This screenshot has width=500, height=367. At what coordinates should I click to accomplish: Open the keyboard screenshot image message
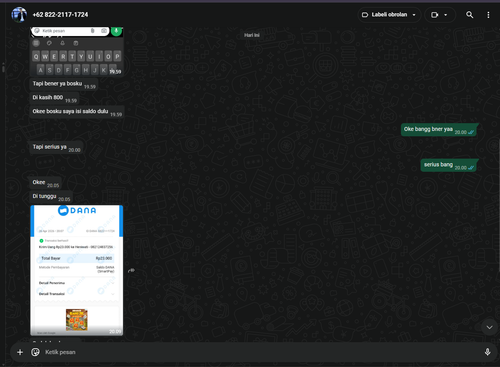[77, 52]
